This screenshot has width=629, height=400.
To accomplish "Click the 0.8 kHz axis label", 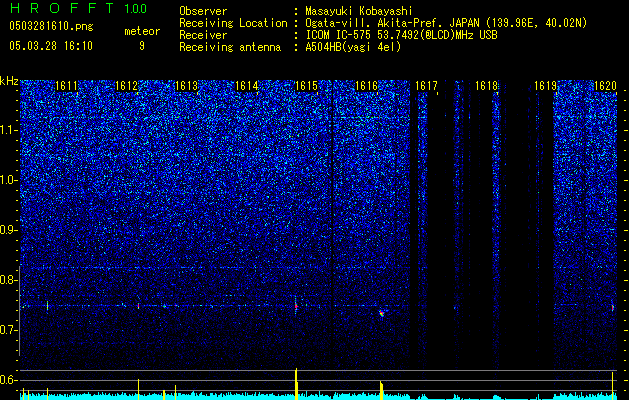I will point(9,280).
